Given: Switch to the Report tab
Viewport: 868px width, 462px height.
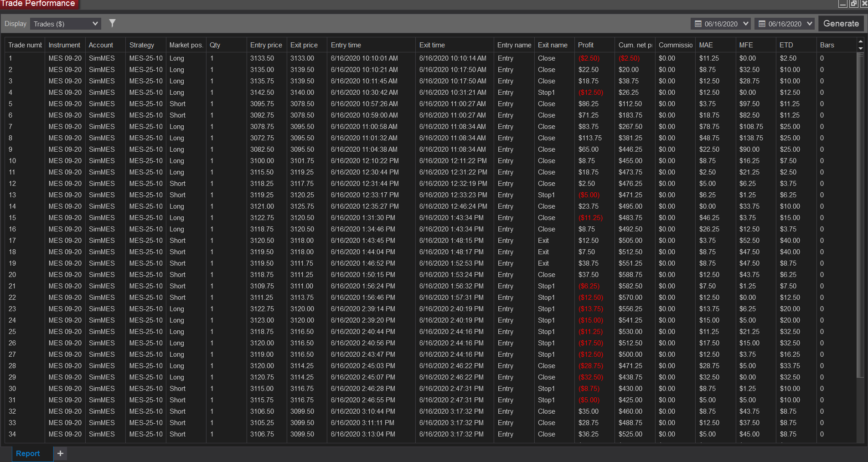Looking at the screenshot, I should point(28,454).
